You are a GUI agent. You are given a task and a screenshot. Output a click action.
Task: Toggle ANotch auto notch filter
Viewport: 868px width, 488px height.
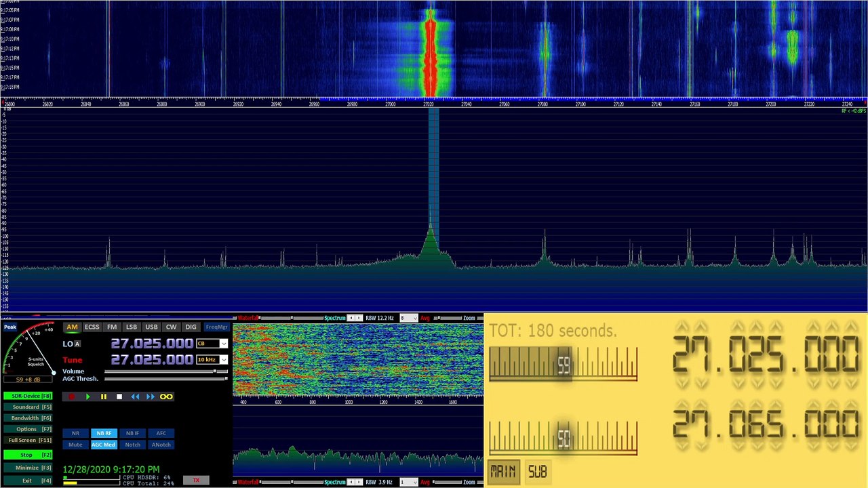tap(161, 445)
